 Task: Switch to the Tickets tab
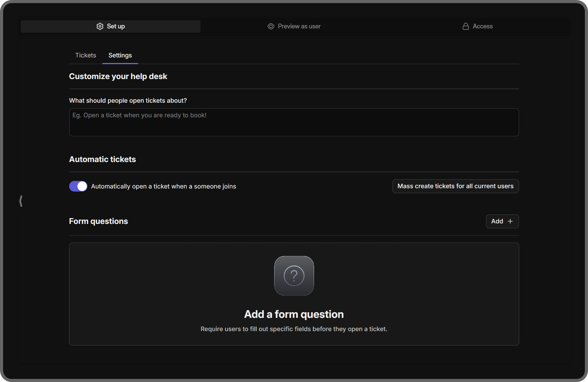85,55
